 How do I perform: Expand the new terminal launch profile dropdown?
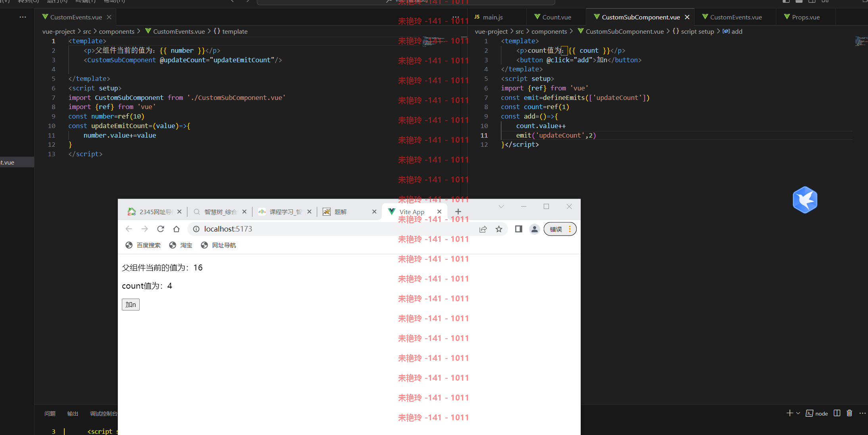pos(798,413)
